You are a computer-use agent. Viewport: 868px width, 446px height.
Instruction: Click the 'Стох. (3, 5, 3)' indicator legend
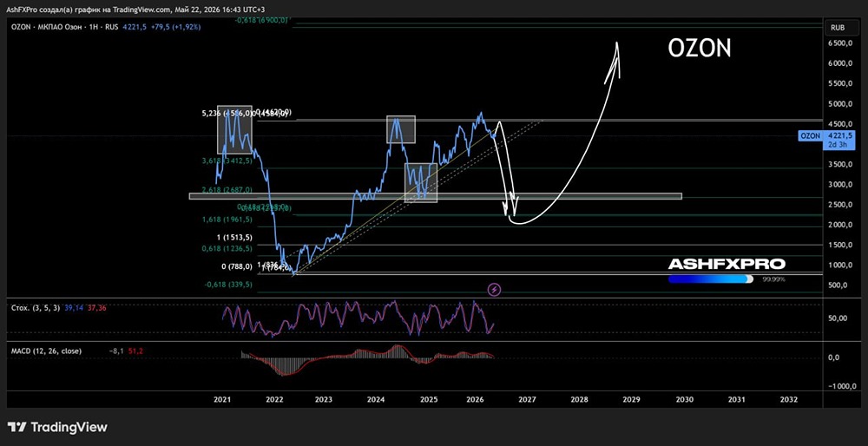(x=36, y=308)
